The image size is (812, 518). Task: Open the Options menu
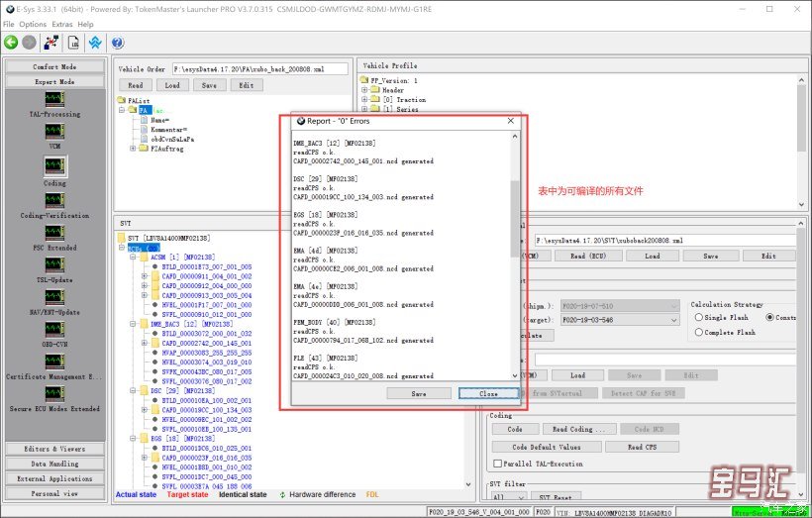tap(33, 24)
